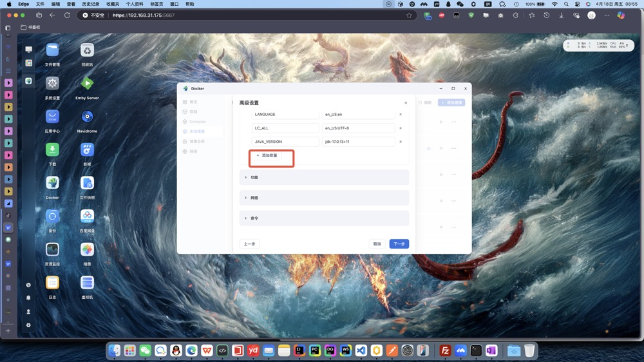The height and width of the screenshot is (362, 644).
Task: Open the 资源监控 resource monitor icon
Action: tap(52, 249)
